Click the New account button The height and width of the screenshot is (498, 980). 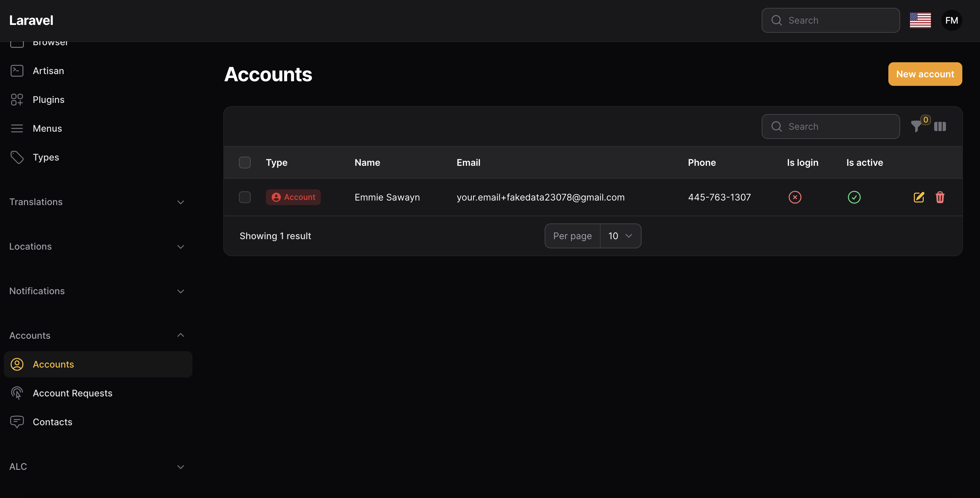tap(924, 74)
